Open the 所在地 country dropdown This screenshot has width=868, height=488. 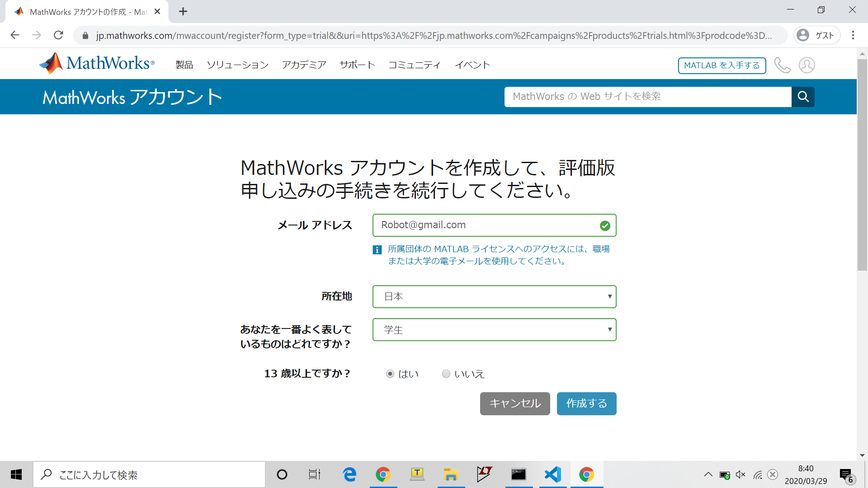(494, 296)
